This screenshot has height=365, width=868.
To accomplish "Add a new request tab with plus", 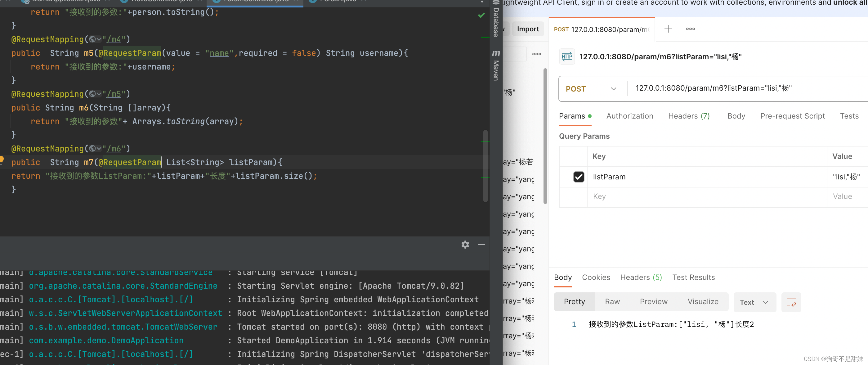I will (668, 29).
